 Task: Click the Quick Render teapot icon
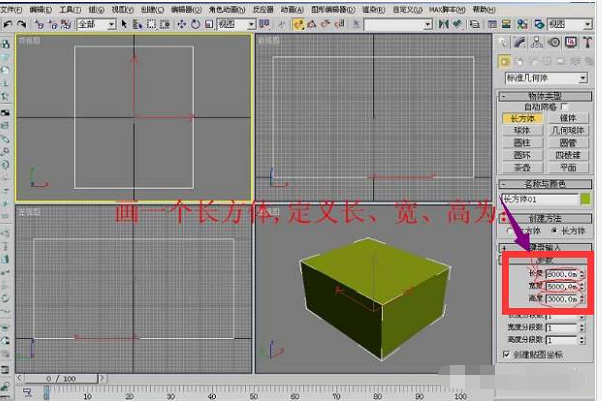(539, 24)
